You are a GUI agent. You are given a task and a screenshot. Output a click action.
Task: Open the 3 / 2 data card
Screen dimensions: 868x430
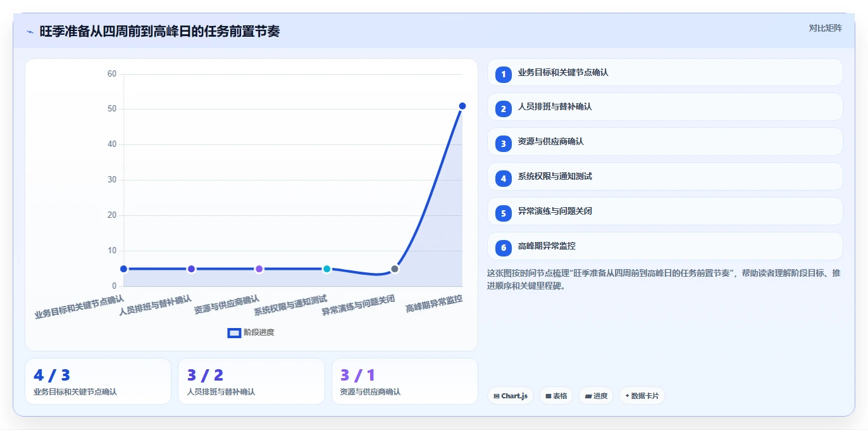[251, 381]
